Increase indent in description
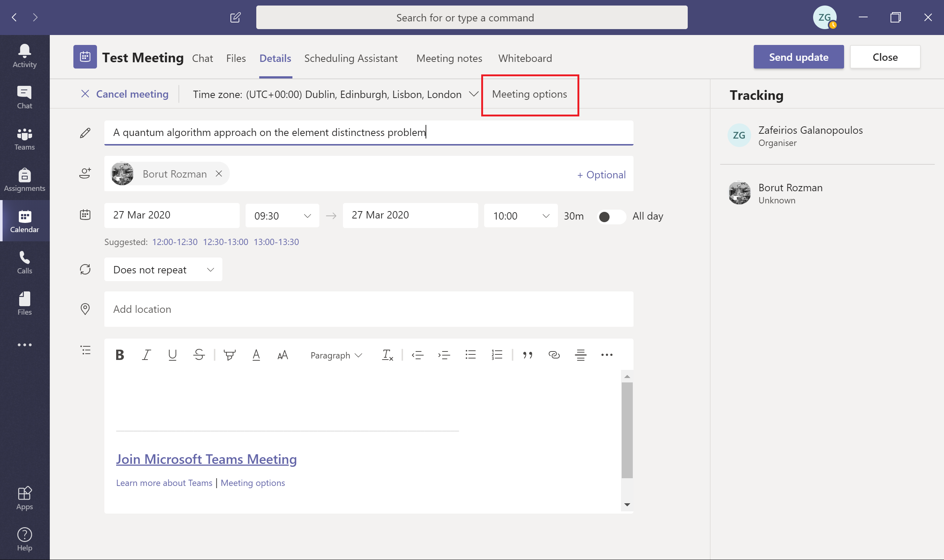This screenshot has width=944, height=560. coord(444,355)
